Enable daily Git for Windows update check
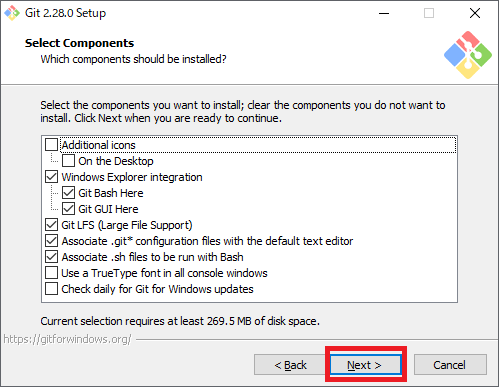The image size is (499, 387). click(x=51, y=289)
